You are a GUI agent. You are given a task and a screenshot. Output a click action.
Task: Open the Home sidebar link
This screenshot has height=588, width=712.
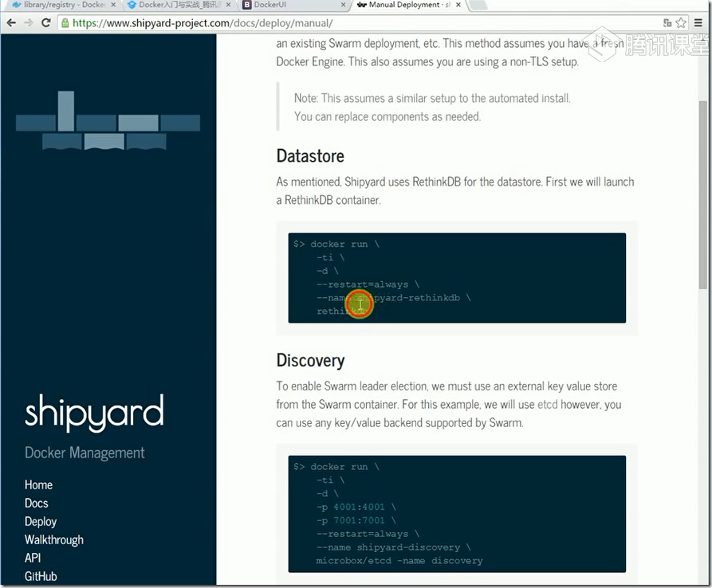[x=38, y=484]
